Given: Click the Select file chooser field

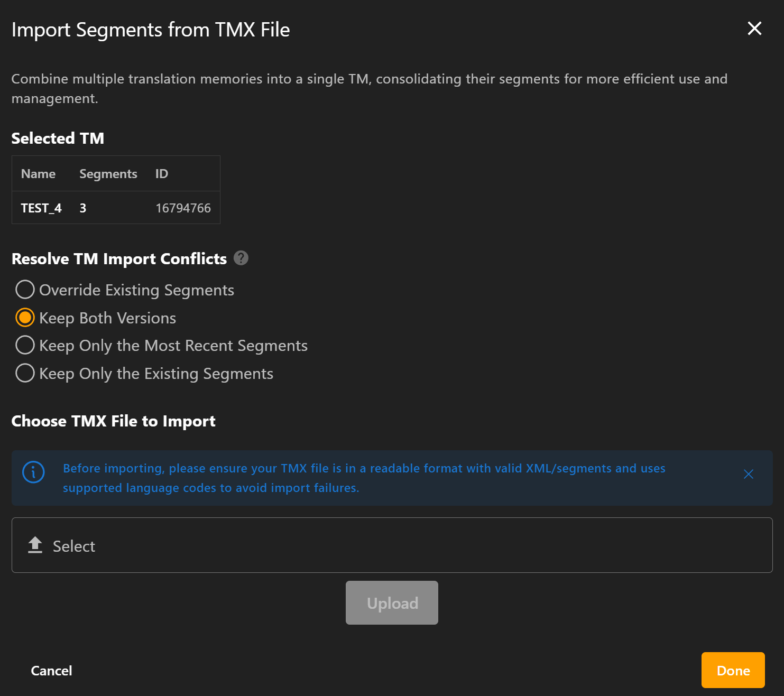Looking at the screenshot, I should 391,545.
